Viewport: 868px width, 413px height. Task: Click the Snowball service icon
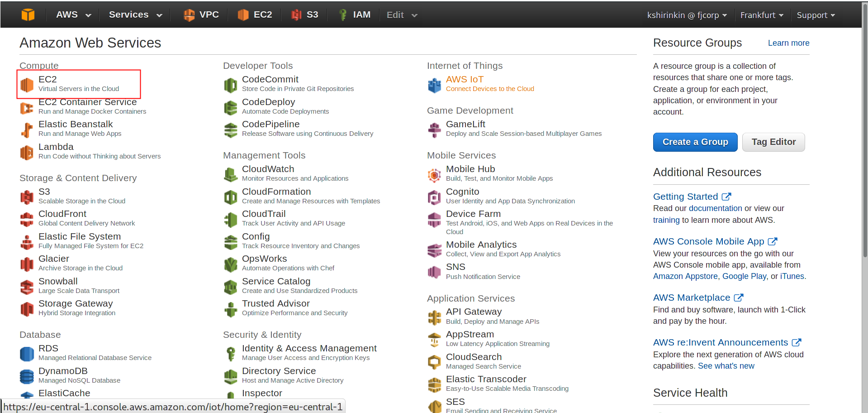[x=27, y=287]
